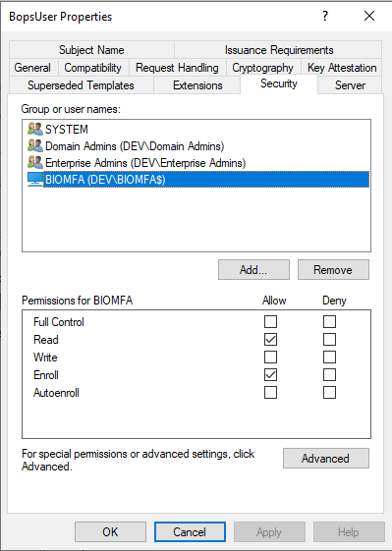This screenshot has height=551, width=392.
Task: Check Deny for Write permission
Action: [x=329, y=358]
